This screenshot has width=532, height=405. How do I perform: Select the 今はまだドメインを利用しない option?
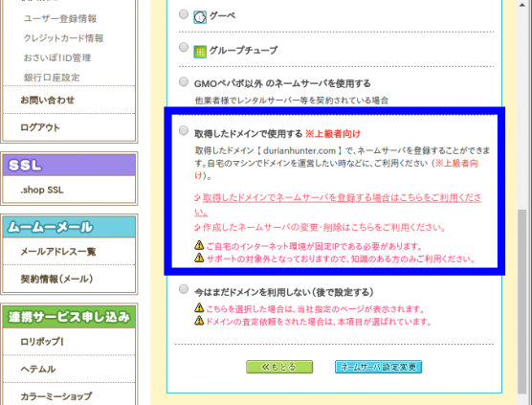coord(184,289)
